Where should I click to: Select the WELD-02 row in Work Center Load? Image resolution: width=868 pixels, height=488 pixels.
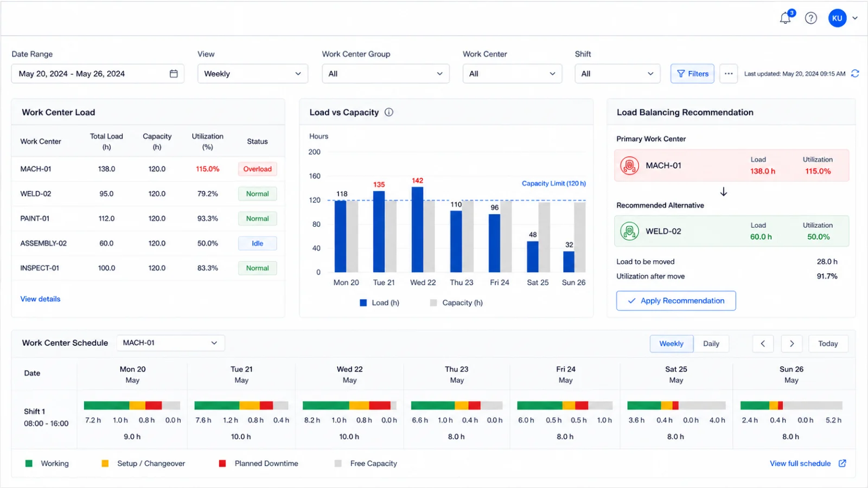click(x=148, y=194)
